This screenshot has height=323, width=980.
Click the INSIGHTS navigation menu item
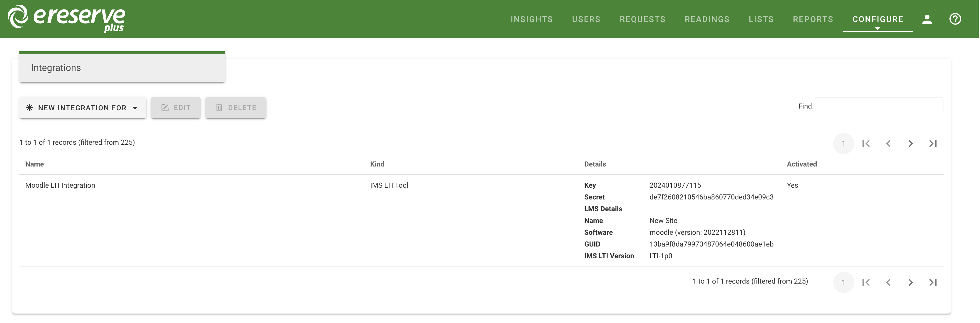coord(532,19)
